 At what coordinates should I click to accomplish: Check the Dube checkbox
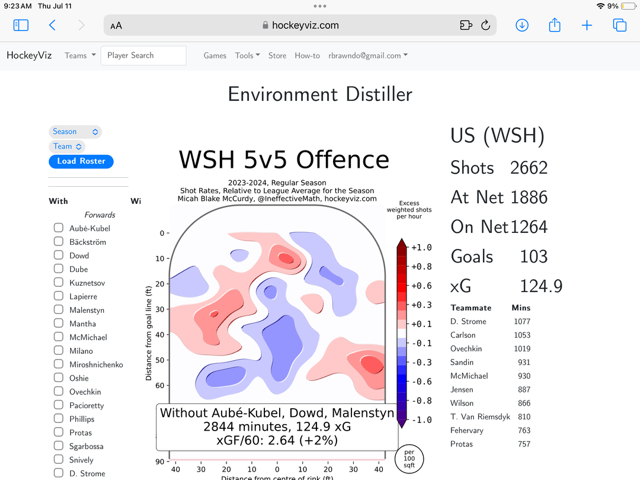tap(58, 268)
